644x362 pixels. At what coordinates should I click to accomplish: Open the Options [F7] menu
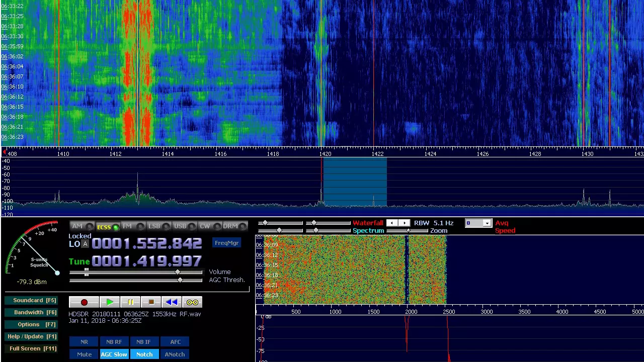pyautogui.click(x=30, y=324)
